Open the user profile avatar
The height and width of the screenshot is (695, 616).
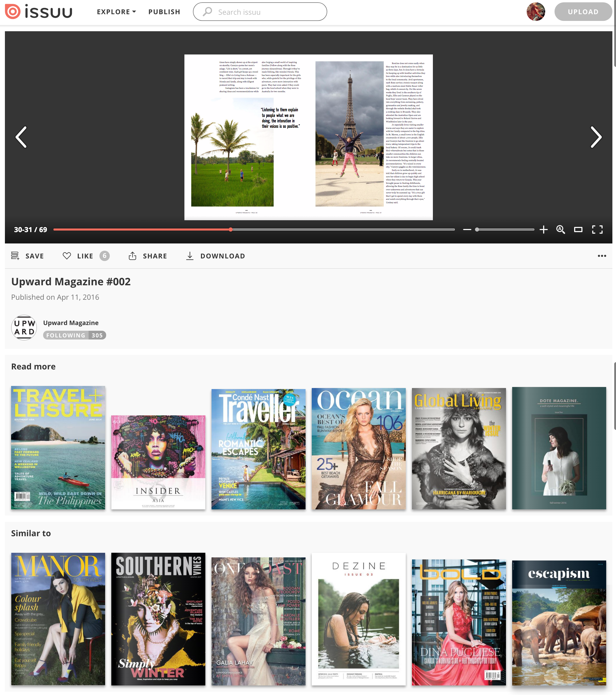536,12
